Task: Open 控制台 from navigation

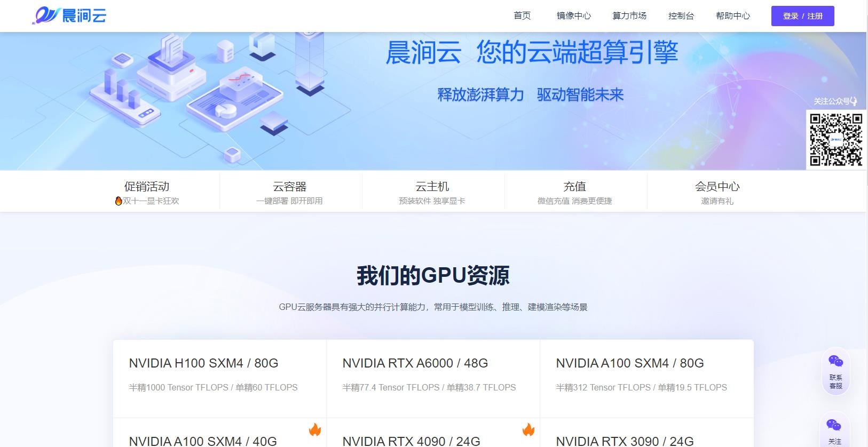Action: [681, 16]
